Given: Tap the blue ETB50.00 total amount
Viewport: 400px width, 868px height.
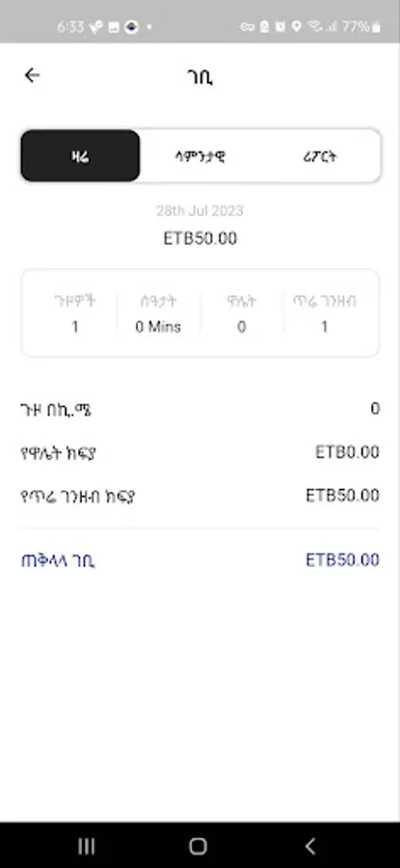Looking at the screenshot, I should point(342,560).
